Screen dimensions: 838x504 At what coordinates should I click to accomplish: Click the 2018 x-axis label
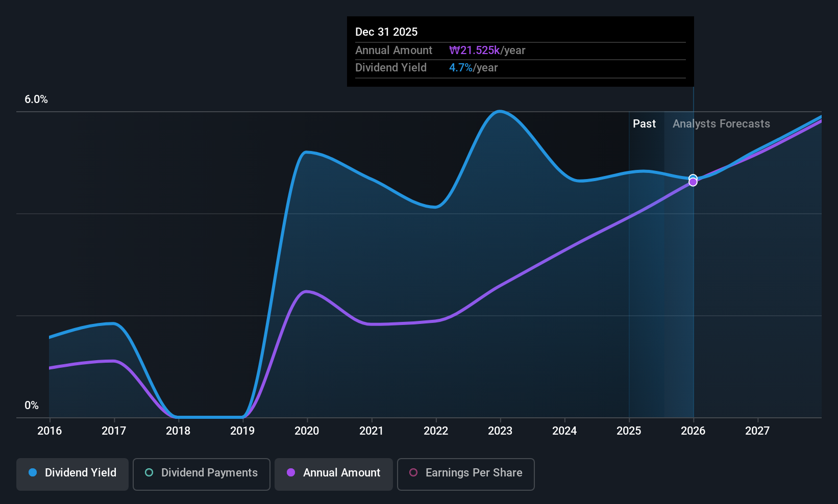click(x=178, y=431)
